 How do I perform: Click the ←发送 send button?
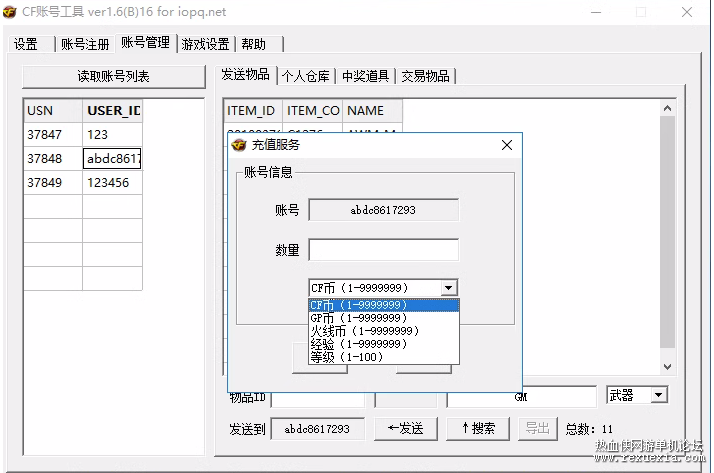pos(406,428)
